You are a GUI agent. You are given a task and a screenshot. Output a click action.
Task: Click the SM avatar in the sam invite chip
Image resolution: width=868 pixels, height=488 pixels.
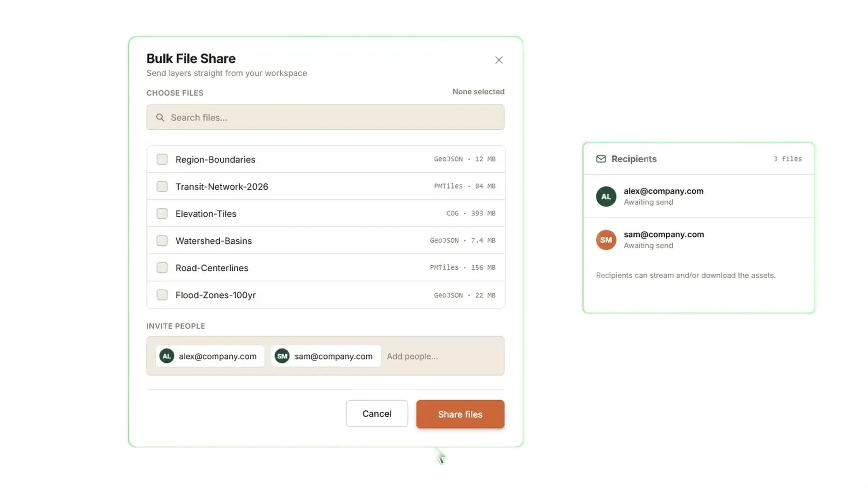click(x=282, y=356)
